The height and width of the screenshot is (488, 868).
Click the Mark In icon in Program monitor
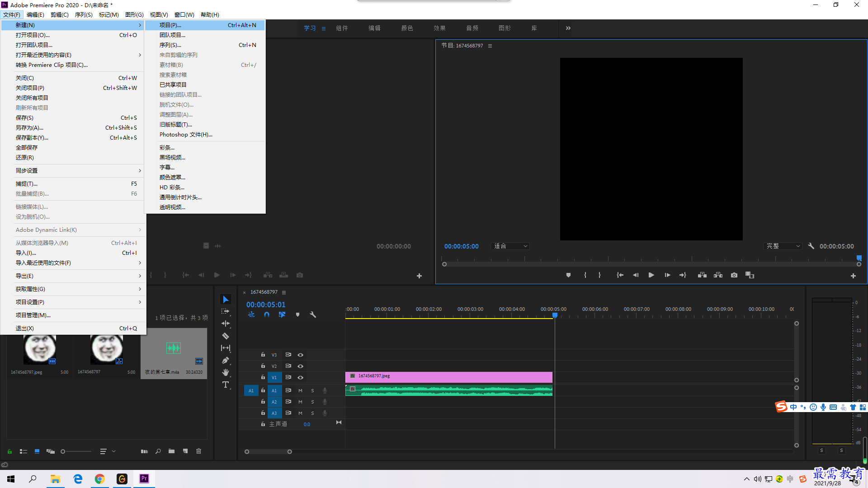[585, 275]
